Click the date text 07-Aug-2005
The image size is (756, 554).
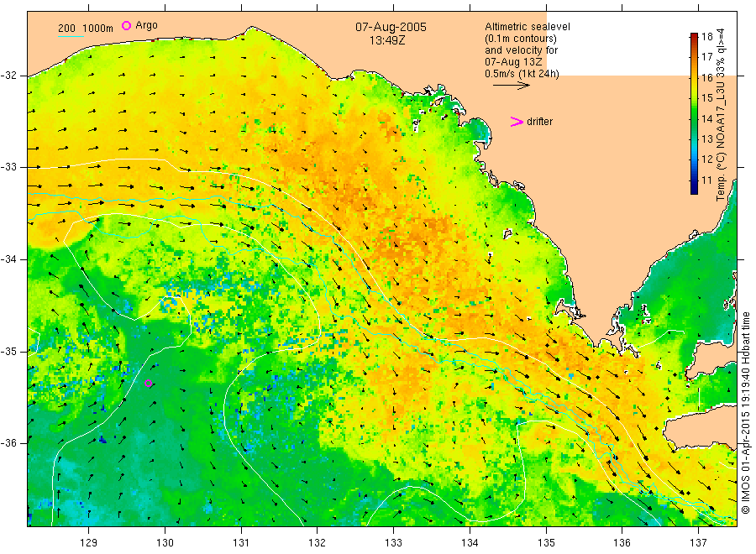point(391,28)
